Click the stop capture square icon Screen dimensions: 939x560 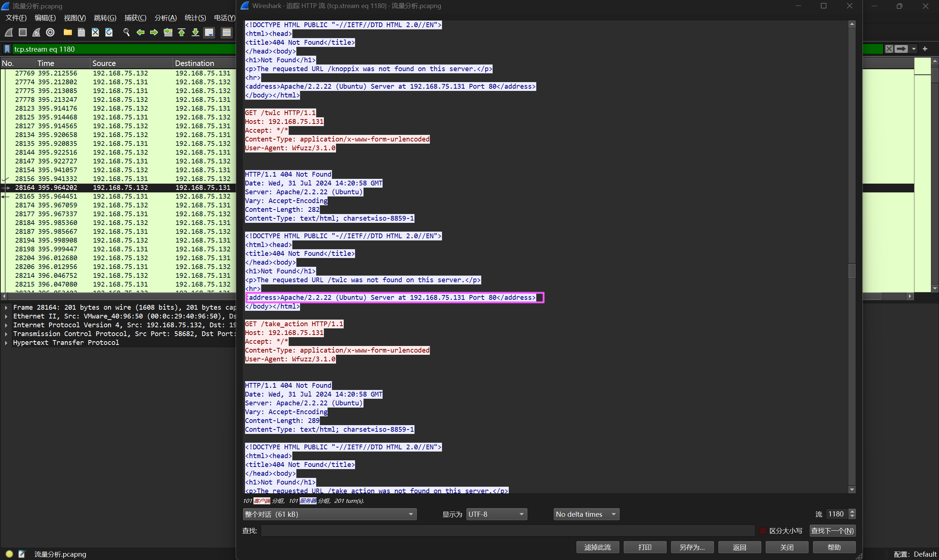pyautogui.click(x=23, y=33)
